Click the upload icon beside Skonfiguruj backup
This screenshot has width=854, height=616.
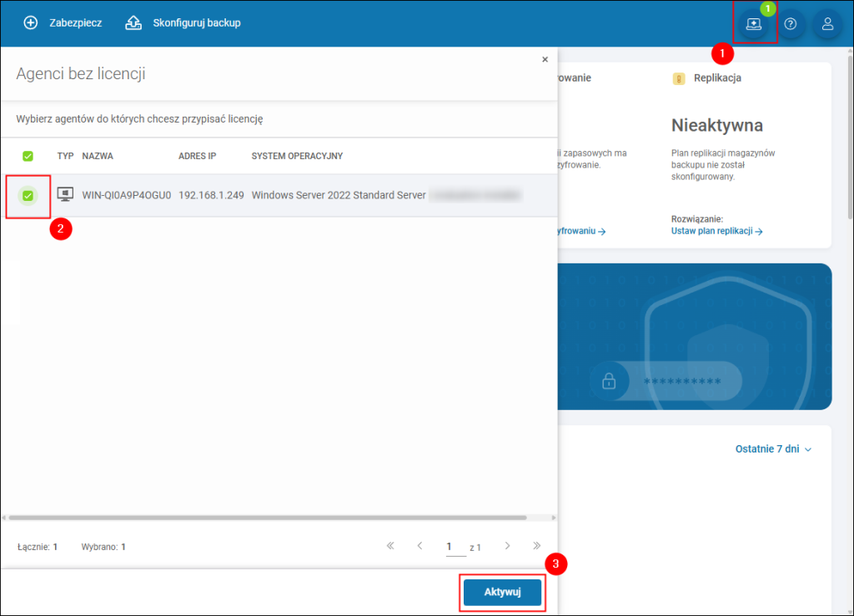(133, 23)
